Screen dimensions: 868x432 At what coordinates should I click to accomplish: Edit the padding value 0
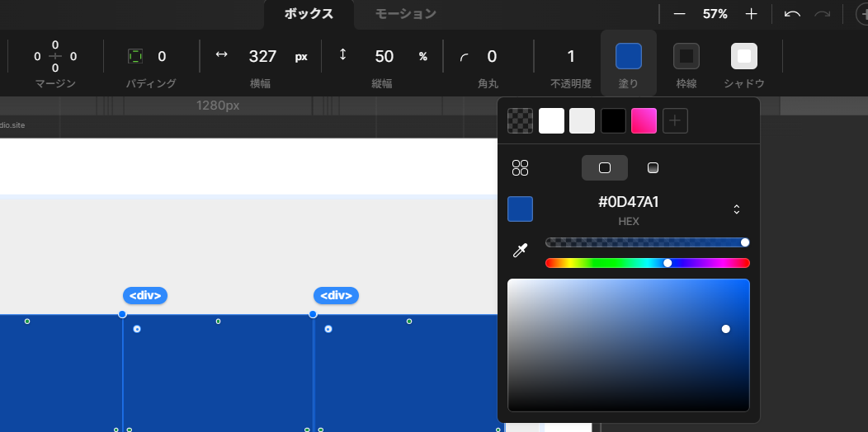[x=162, y=56]
